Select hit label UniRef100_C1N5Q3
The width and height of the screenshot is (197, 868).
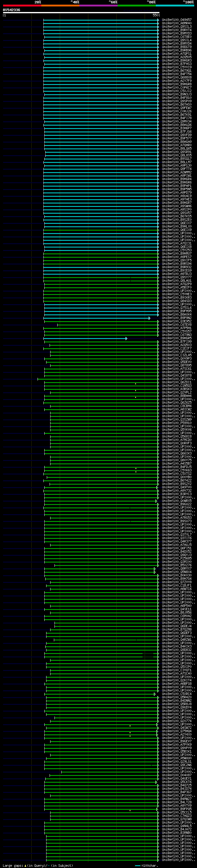tap(177, 386)
